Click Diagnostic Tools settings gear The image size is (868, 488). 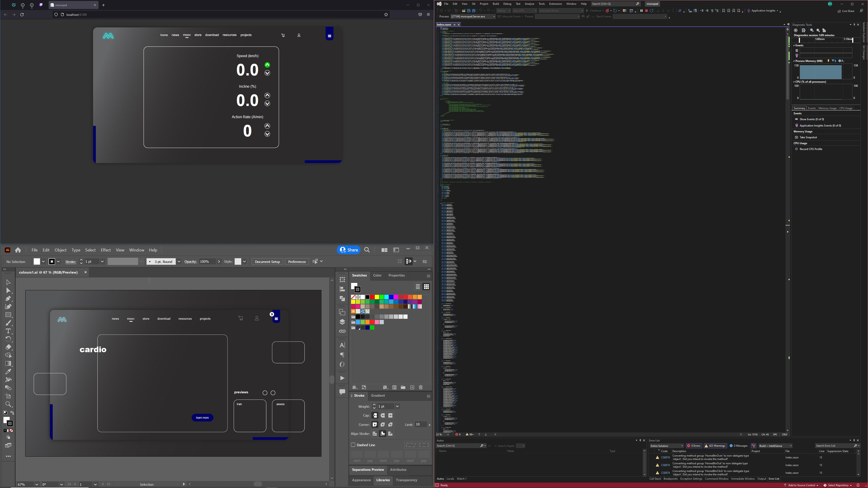796,30
